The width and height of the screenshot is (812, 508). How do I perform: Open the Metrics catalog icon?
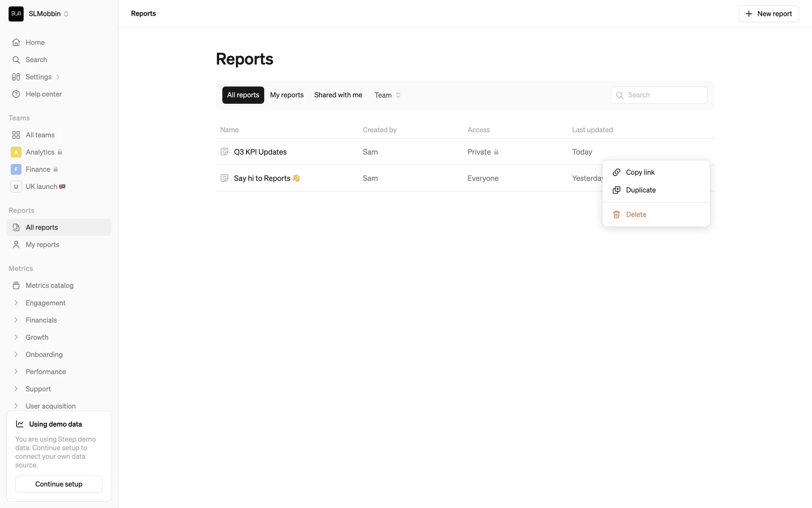pos(16,285)
